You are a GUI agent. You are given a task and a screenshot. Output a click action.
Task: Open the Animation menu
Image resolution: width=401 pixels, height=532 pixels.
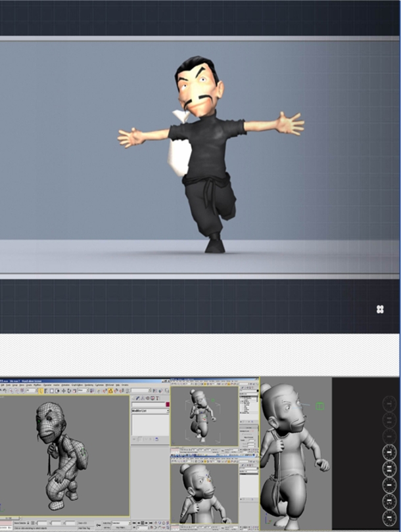pos(66,385)
